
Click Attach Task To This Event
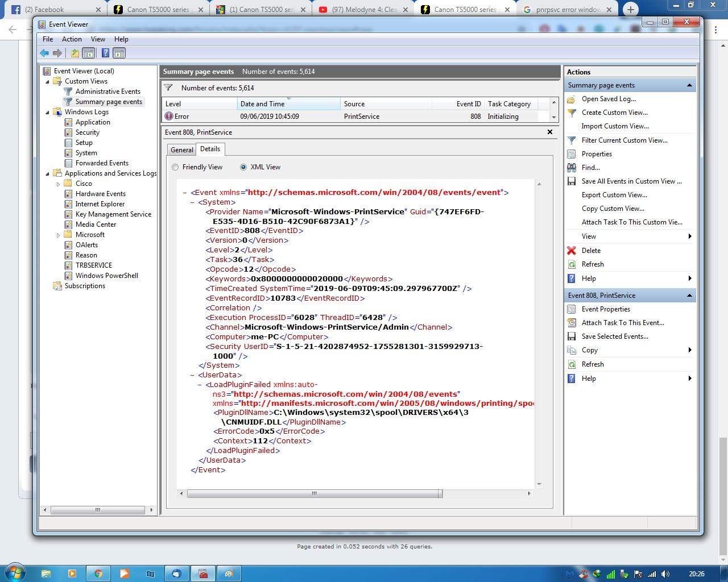622,323
